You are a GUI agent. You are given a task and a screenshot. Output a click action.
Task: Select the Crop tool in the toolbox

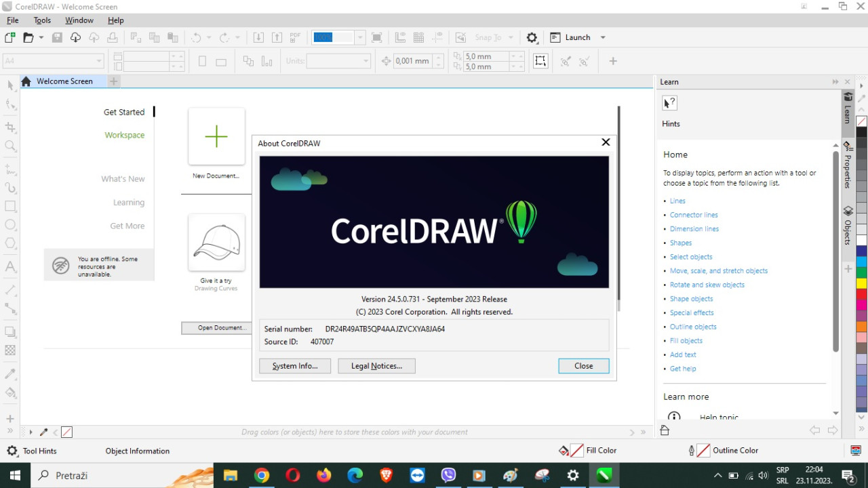point(10,127)
